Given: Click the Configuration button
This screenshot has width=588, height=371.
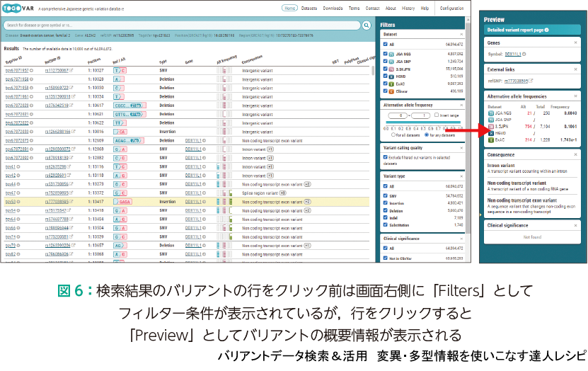Looking at the screenshot, I should click(x=451, y=8).
